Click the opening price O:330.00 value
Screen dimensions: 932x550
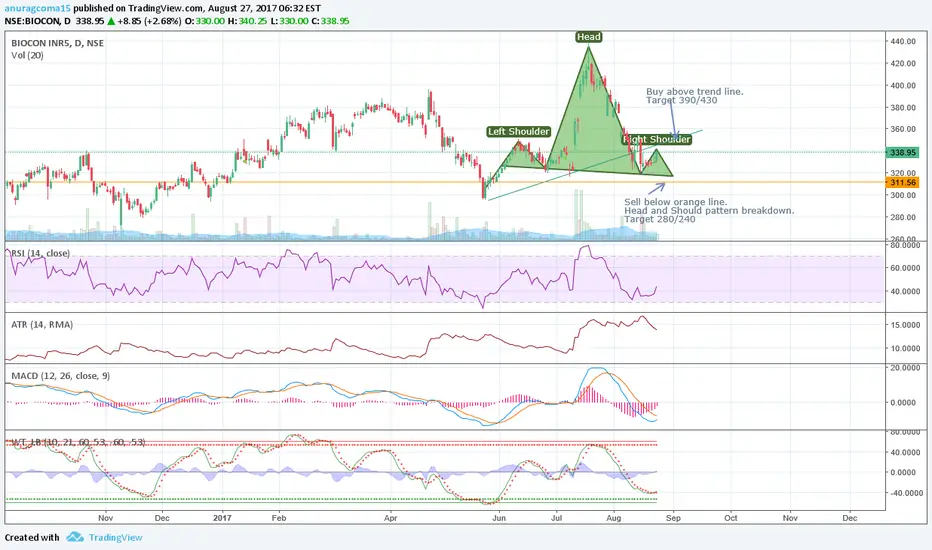(205, 21)
